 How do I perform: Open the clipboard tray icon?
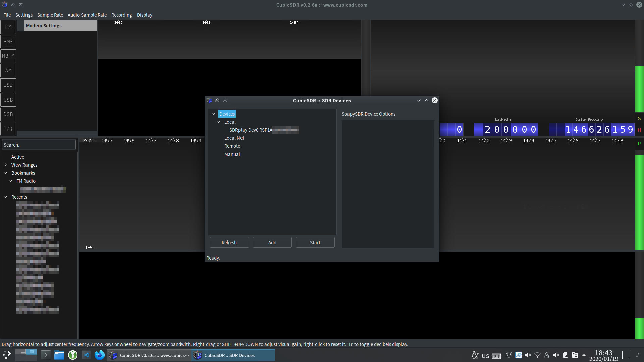click(566, 355)
